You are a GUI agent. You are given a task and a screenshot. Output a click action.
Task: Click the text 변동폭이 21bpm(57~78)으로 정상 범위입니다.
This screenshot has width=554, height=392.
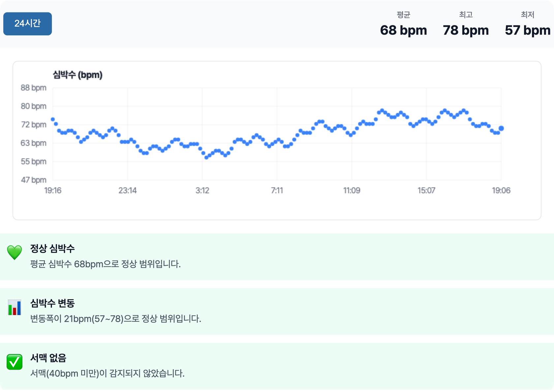(x=116, y=319)
